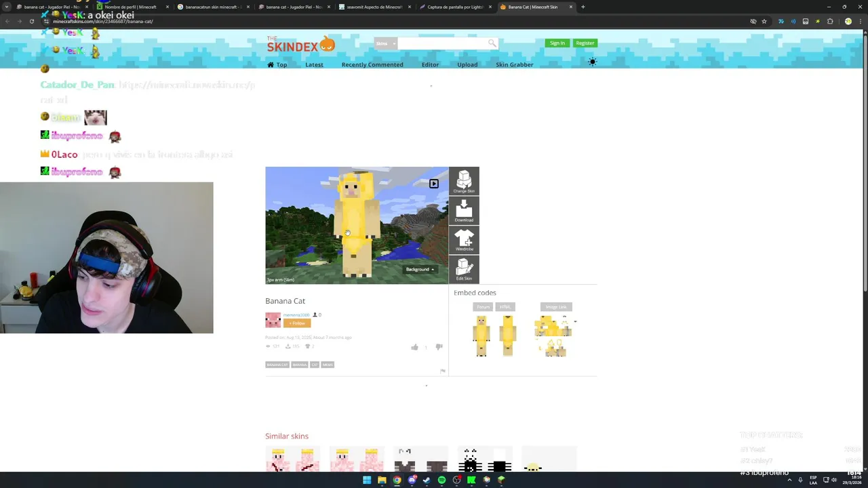Click the Home icon before Top
This screenshot has width=868, height=488.
[271, 64]
